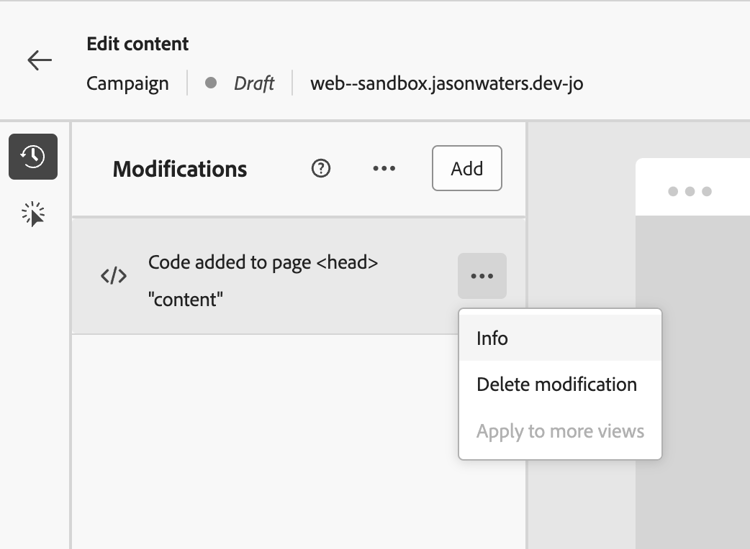Toggle the modification row's ellipsis menu
This screenshot has width=750, height=549.
click(482, 276)
